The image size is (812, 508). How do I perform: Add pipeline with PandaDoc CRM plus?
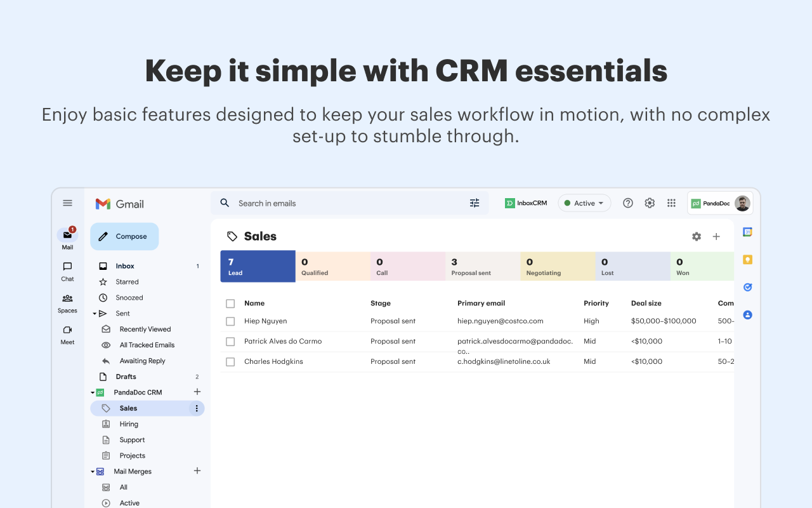[197, 392]
